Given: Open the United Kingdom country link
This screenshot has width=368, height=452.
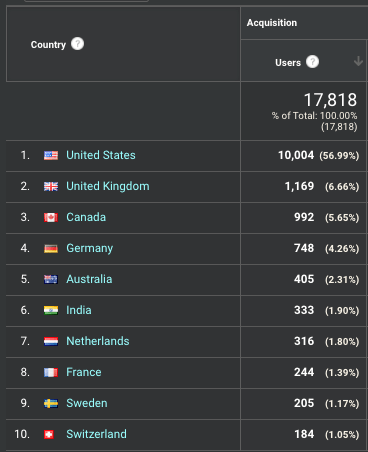Looking at the screenshot, I should pos(108,186).
